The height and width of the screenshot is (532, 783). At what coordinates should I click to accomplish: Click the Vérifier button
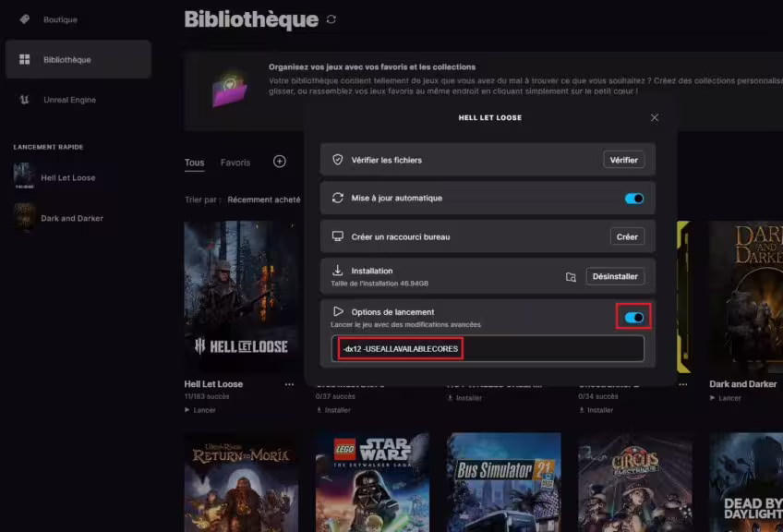point(623,160)
